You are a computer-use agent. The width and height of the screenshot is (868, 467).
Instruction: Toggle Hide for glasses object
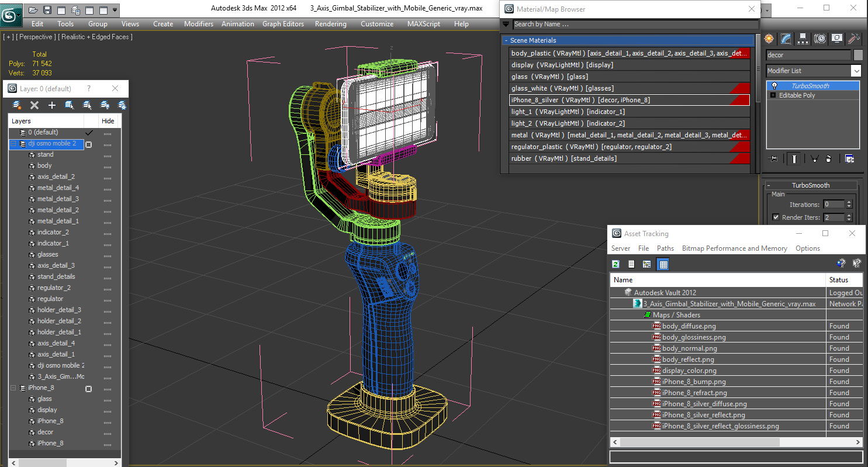click(x=108, y=255)
